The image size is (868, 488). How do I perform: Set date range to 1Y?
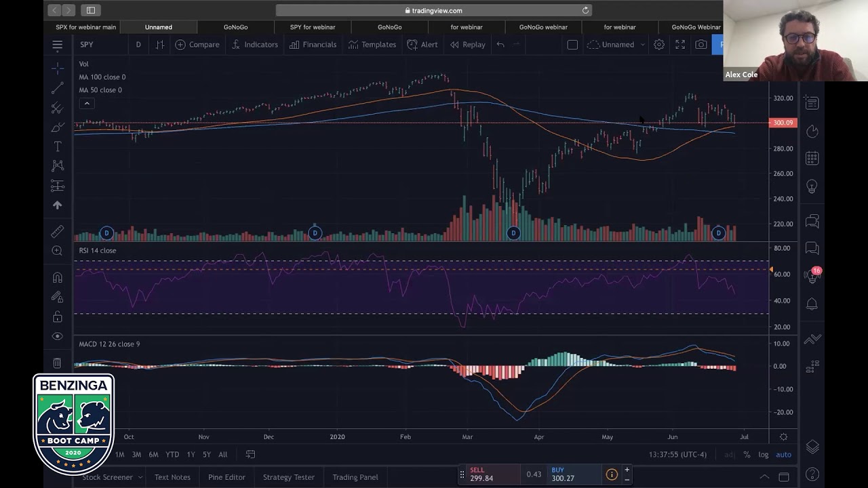pyautogui.click(x=191, y=455)
